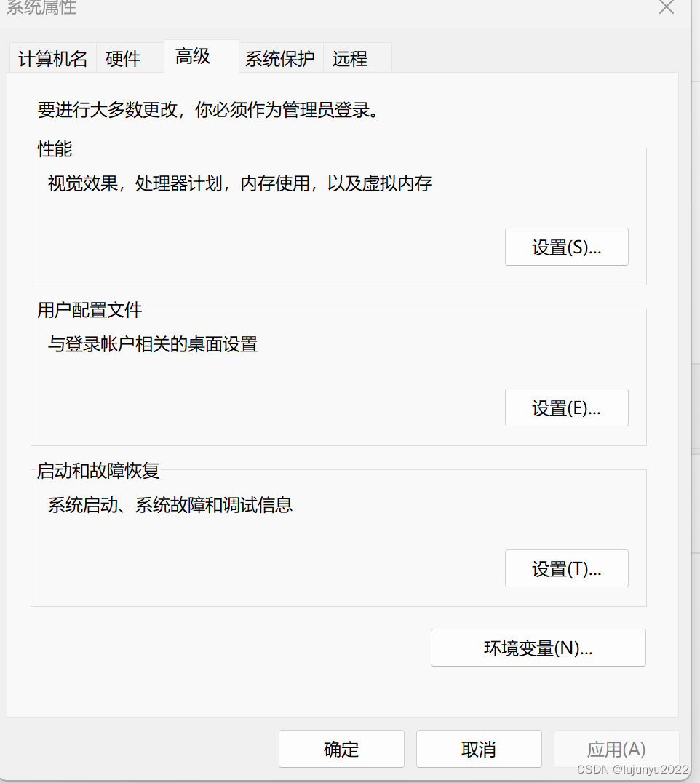The width and height of the screenshot is (700, 783).
Task: Switch to the 计算机名 tab
Action: (x=53, y=58)
